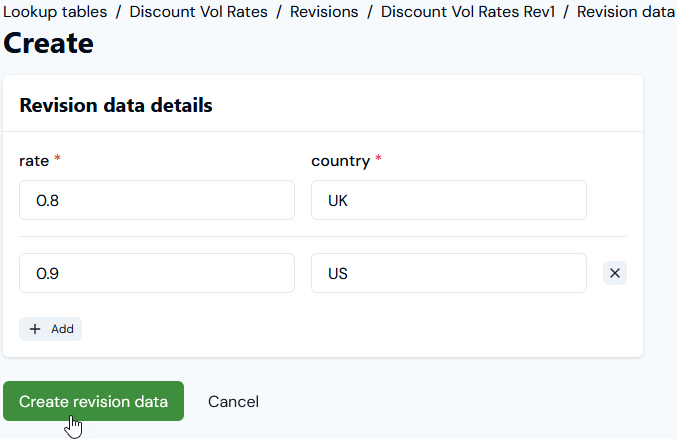Click the Revision data breadcrumb
Screen dimensions: 677x439
pos(625,13)
